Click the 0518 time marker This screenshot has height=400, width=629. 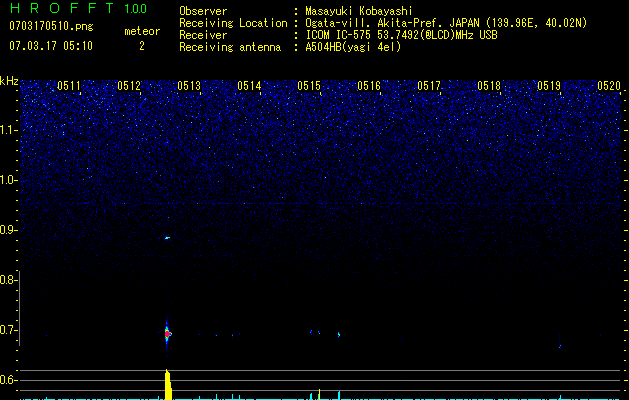click(x=489, y=86)
